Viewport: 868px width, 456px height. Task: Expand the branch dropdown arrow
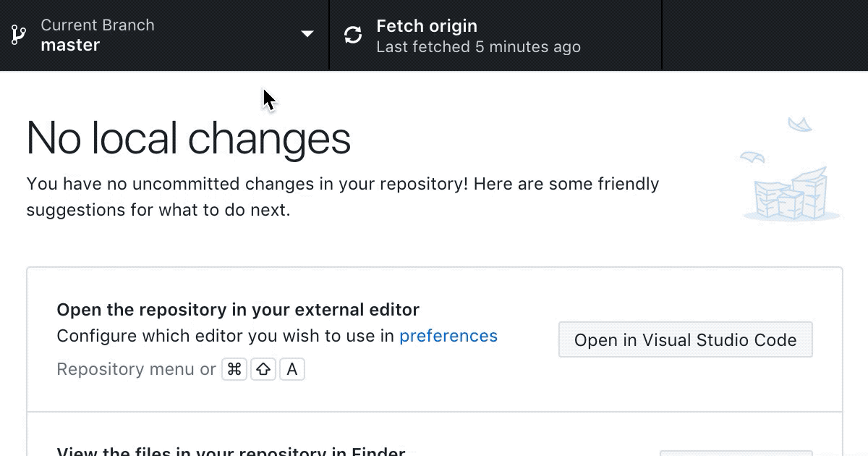point(307,34)
